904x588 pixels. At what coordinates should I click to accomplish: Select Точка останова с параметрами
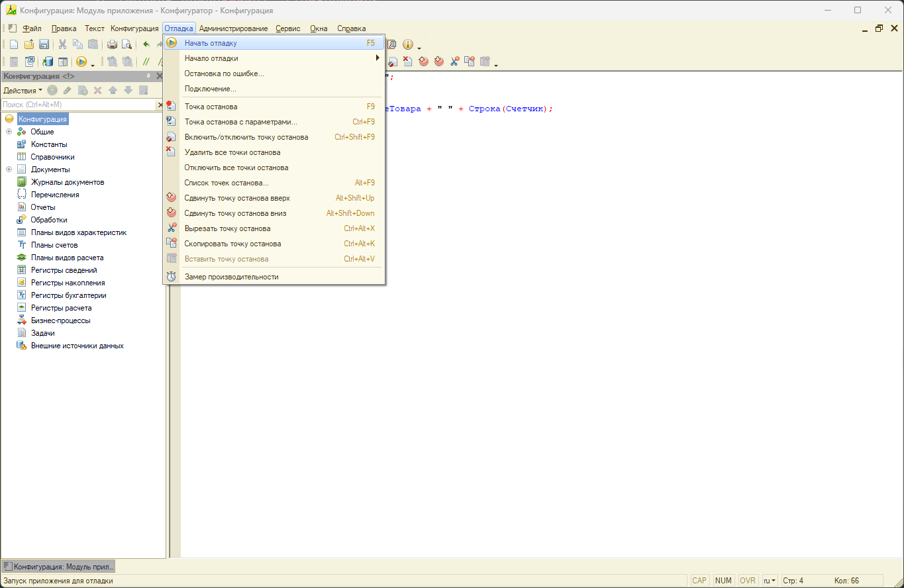pos(274,122)
